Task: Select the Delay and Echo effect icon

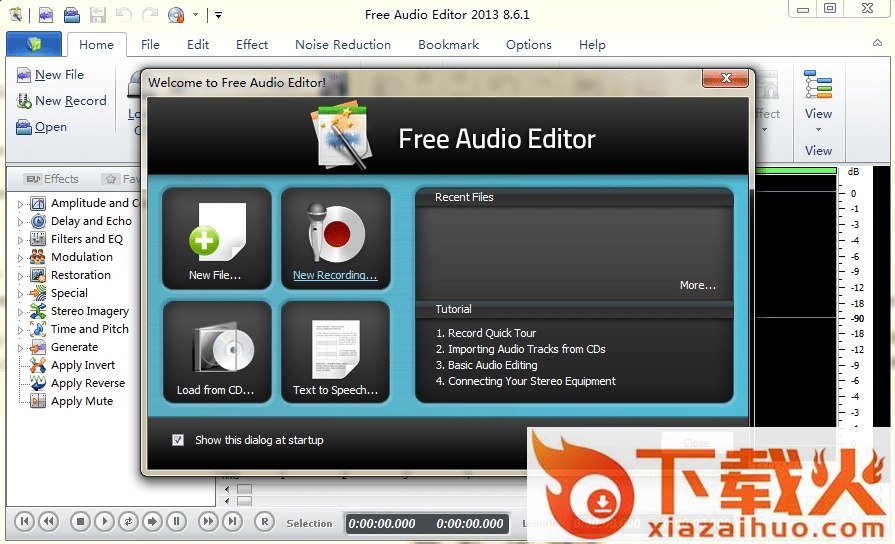Action: click(x=38, y=221)
